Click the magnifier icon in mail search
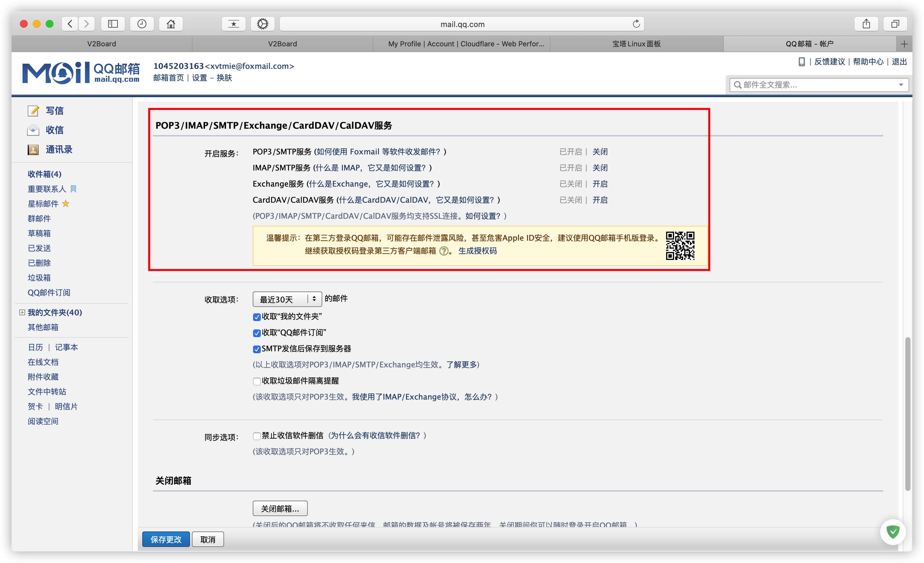The image size is (924, 563). coord(737,85)
